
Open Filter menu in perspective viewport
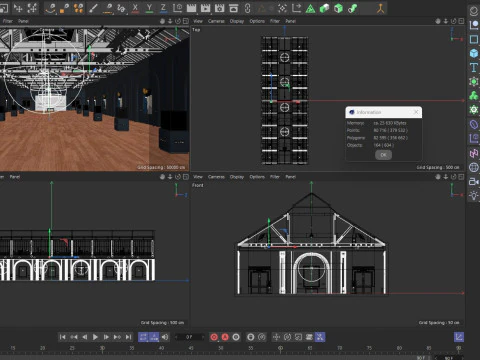pyautogui.click(x=7, y=21)
